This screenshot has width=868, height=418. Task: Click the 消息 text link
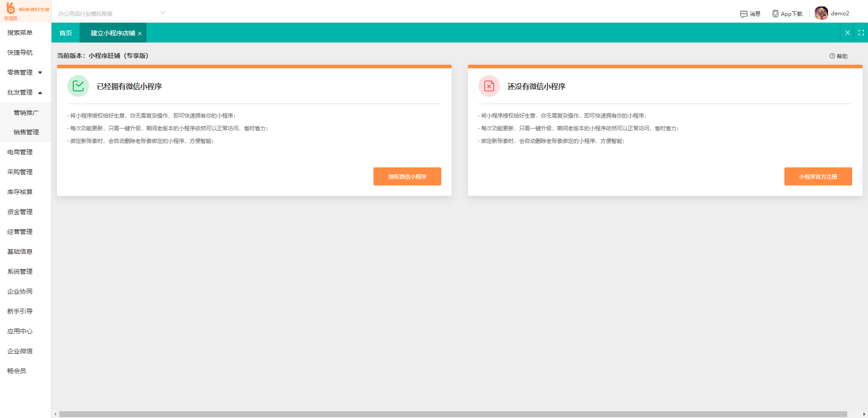pyautogui.click(x=755, y=14)
